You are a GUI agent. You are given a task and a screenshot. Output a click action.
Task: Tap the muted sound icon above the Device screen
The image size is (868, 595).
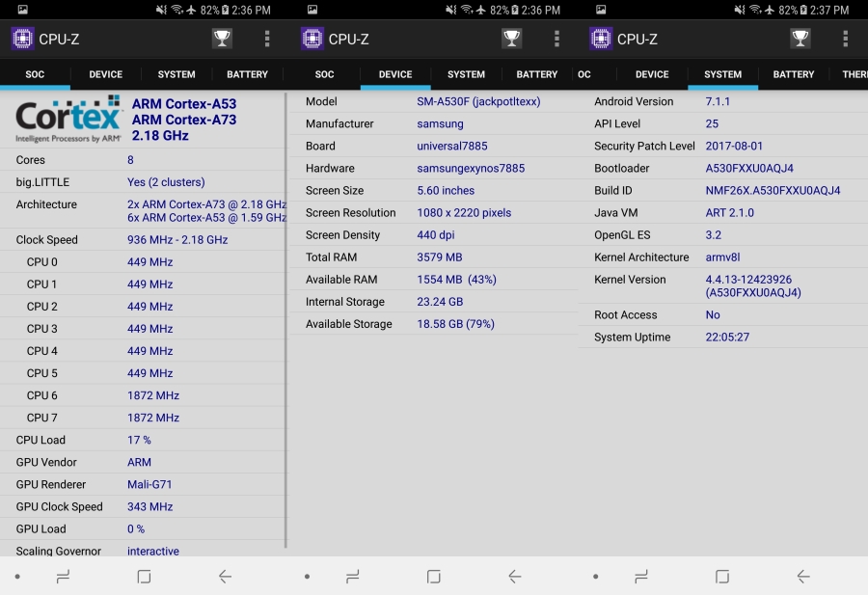[x=451, y=10]
